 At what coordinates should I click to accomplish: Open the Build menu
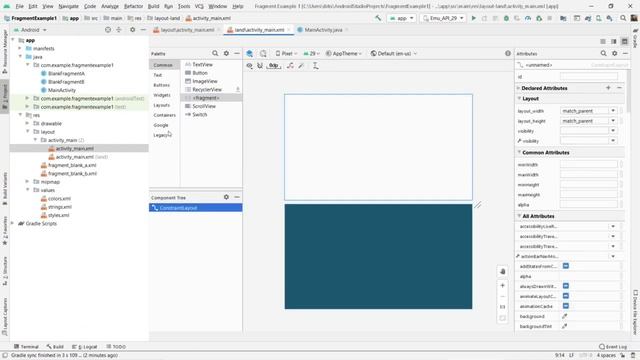coord(153,6)
